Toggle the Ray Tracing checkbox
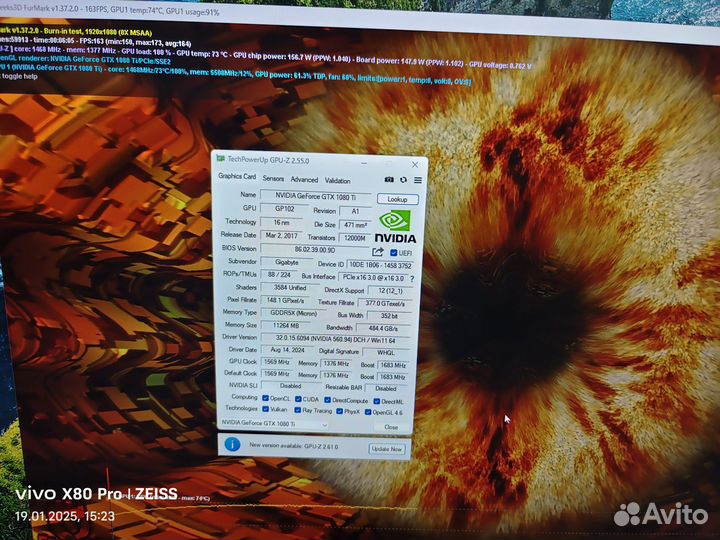Image resolution: width=720 pixels, height=540 pixels. (298, 410)
